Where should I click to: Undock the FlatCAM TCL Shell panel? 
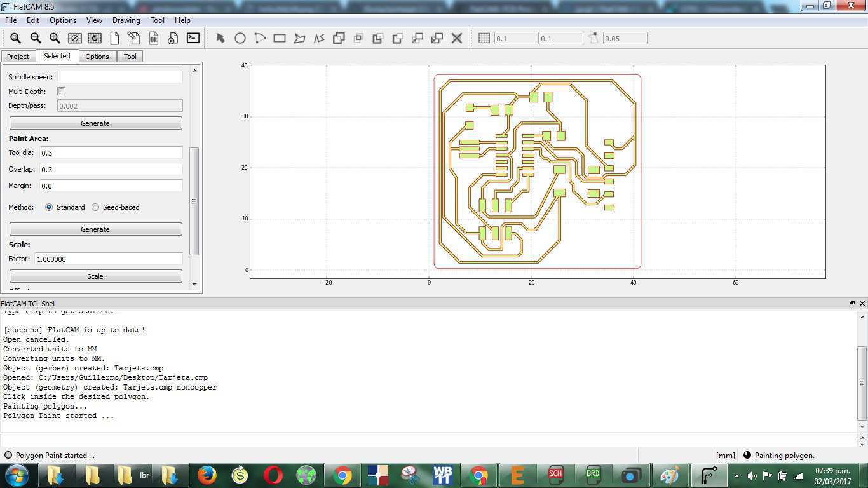tap(852, 304)
